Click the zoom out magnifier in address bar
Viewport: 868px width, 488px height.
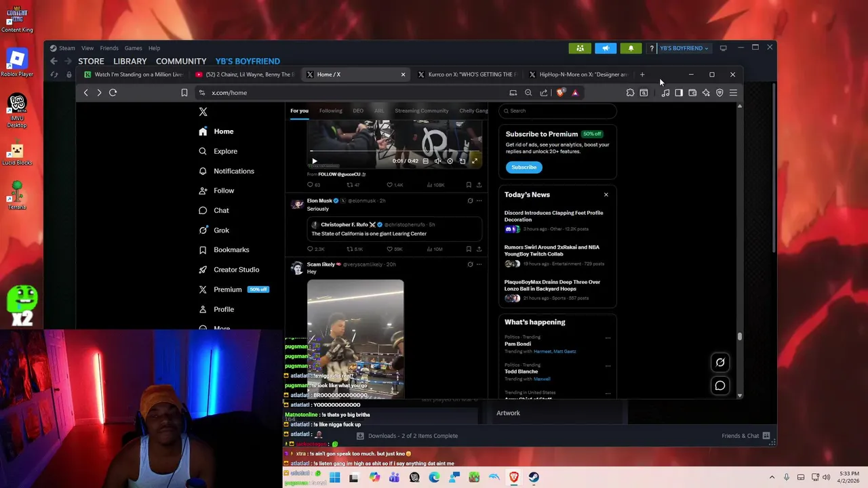point(528,93)
